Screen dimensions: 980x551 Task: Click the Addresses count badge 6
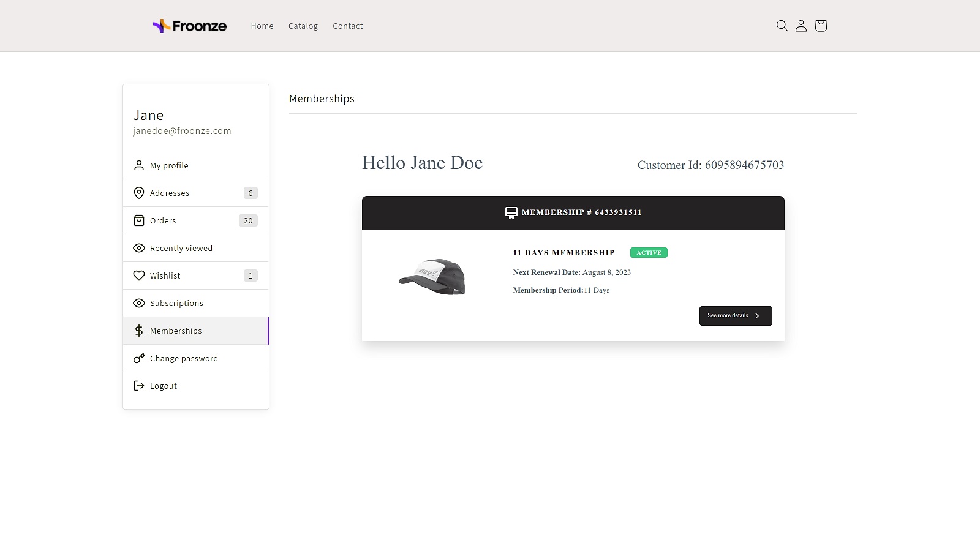click(251, 193)
